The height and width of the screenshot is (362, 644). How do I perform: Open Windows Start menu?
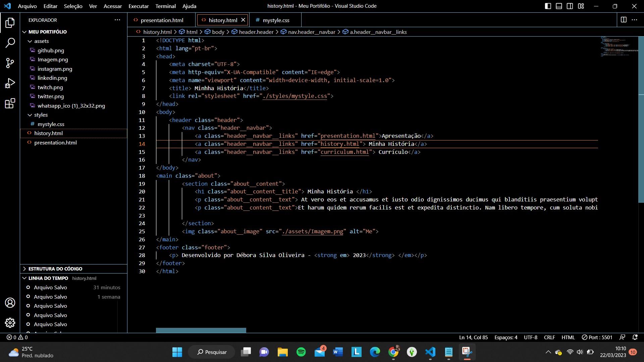177,352
